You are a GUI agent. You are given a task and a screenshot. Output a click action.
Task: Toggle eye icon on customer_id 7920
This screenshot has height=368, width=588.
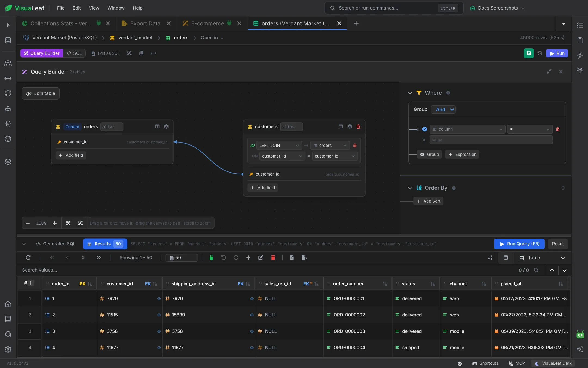(159, 299)
